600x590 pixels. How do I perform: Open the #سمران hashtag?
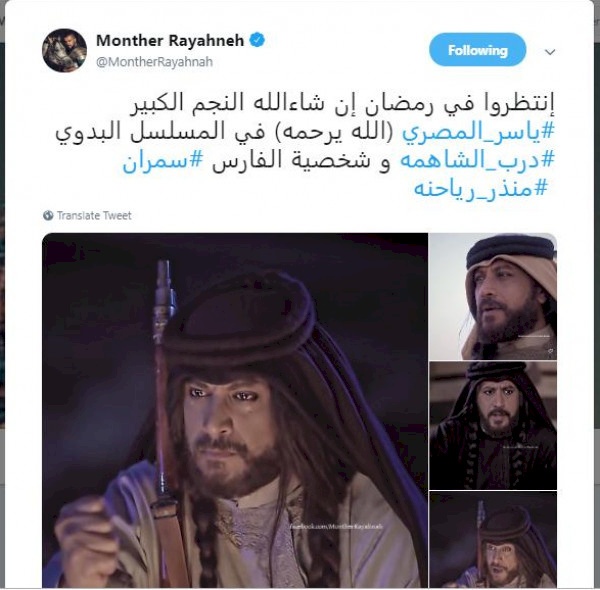click(x=163, y=161)
